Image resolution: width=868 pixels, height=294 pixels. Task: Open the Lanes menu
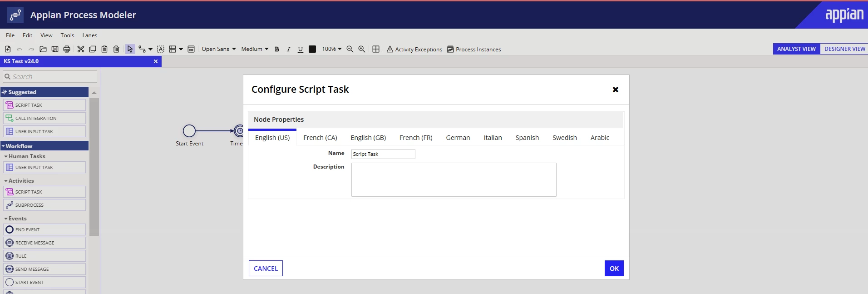click(x=90, y=35)
